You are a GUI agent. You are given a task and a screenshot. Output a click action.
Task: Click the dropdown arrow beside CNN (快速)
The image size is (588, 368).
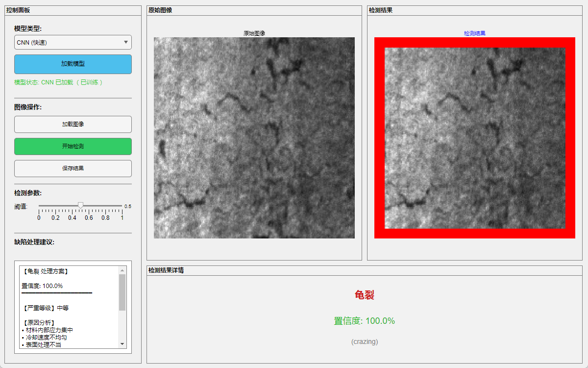[126, 43]
